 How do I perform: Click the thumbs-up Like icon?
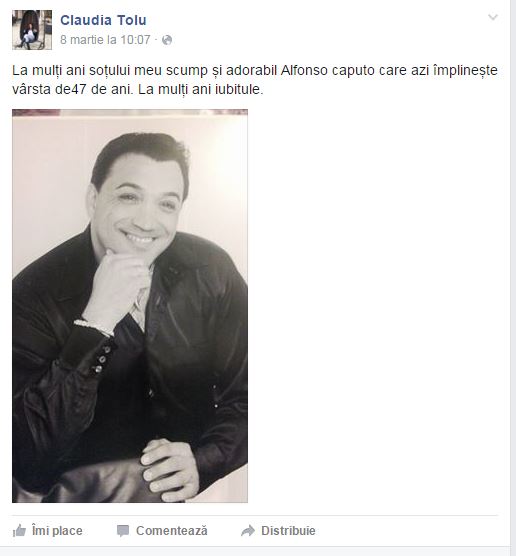coord(20,531)
